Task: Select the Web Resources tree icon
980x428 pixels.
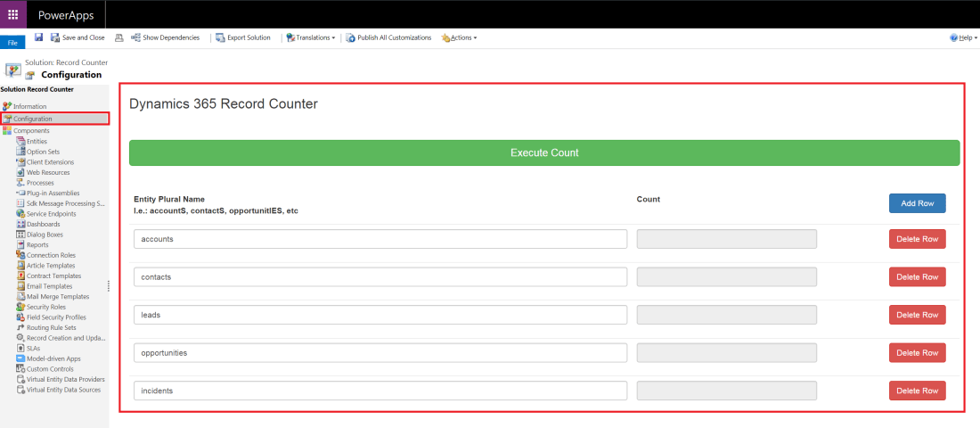Action: coord(20,172)
